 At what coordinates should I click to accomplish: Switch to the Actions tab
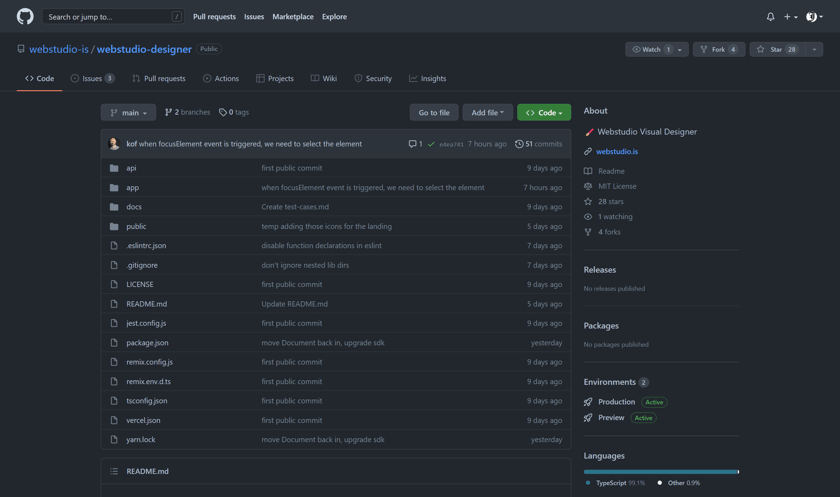pos(221,78)
